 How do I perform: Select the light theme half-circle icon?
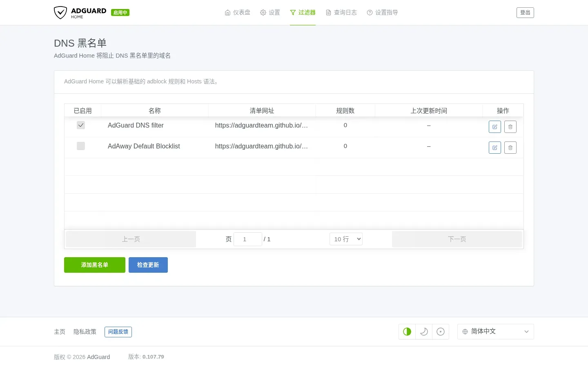tap(407, 332)
